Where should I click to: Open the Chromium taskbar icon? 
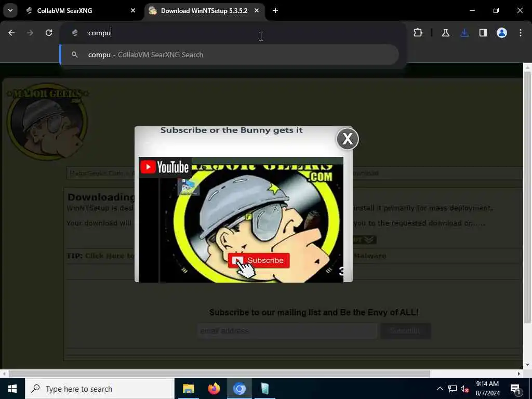click(239, 389)
